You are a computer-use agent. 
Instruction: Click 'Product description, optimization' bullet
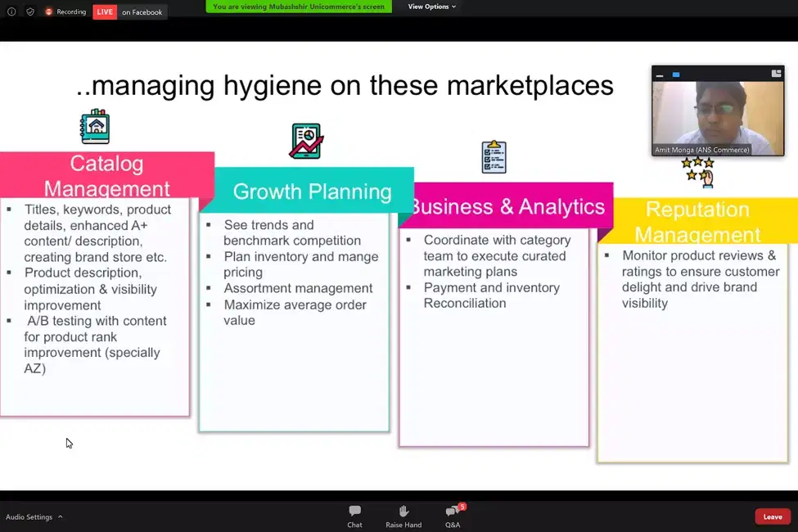91,289
